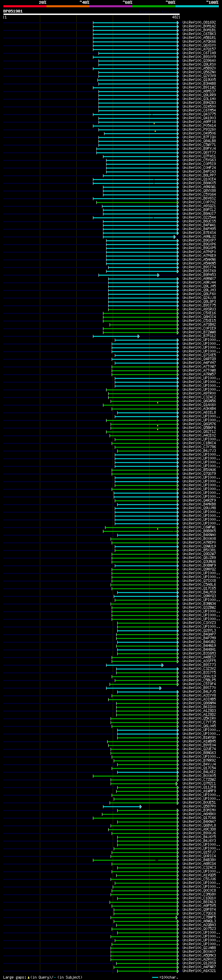Select hit label UniRef100_B9PA53
222x980 pixels.
[199, 275]
